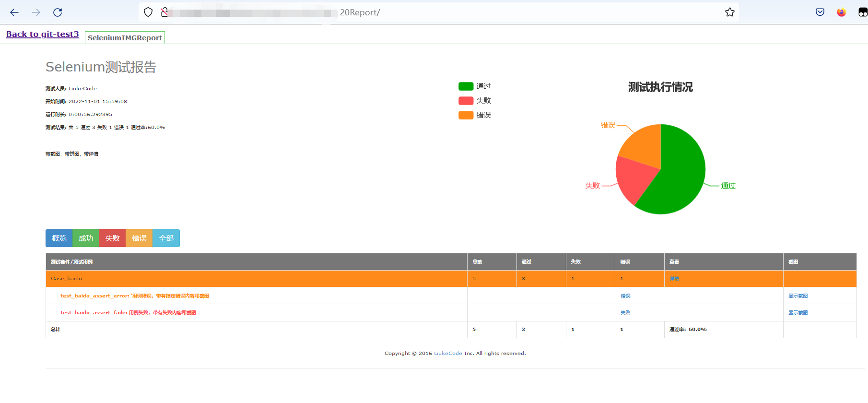Click the browser forward arrow
868x403 pixels.
coord(36,12)
